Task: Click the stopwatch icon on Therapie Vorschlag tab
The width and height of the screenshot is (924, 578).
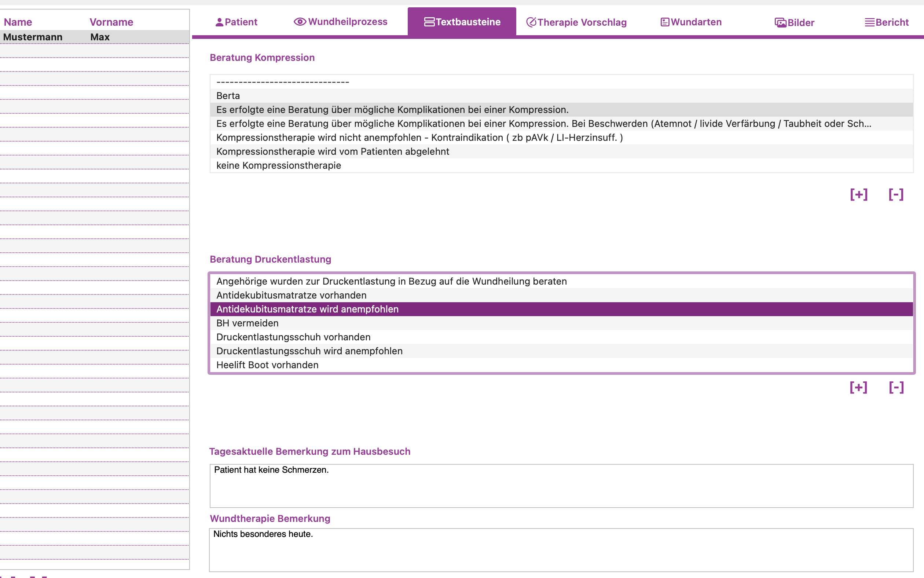Action: pyautogui.click(x=532, y=22)
